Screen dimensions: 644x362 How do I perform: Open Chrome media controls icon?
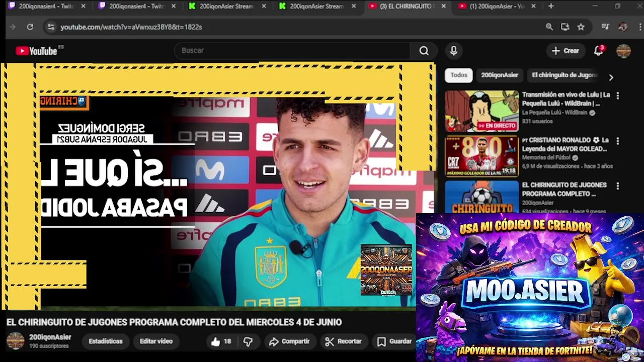tap(605, 27)
